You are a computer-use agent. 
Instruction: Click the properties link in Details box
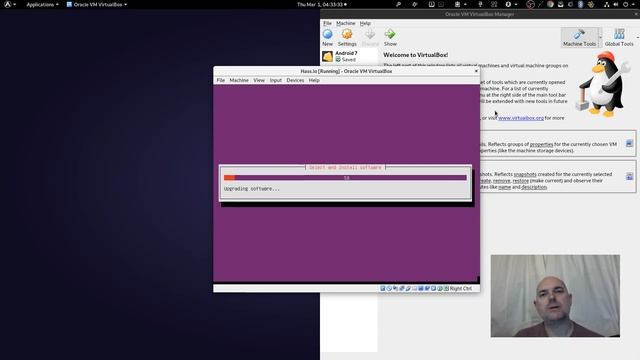[x=541, y=144]
